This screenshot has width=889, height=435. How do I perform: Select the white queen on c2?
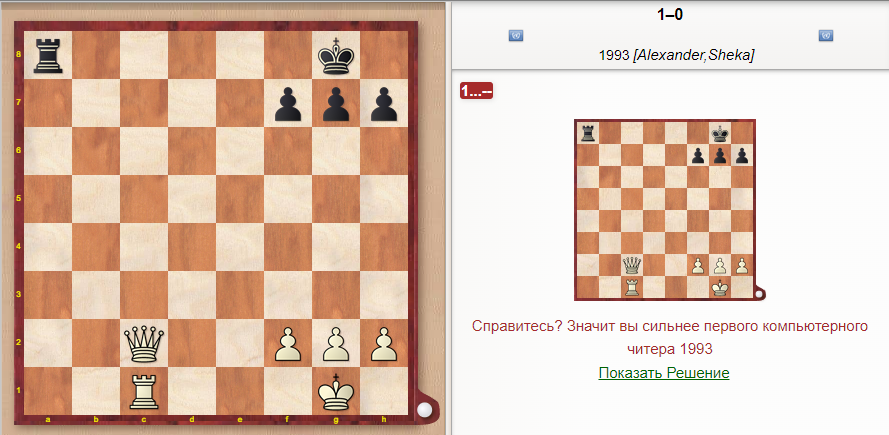coord(143,344)
